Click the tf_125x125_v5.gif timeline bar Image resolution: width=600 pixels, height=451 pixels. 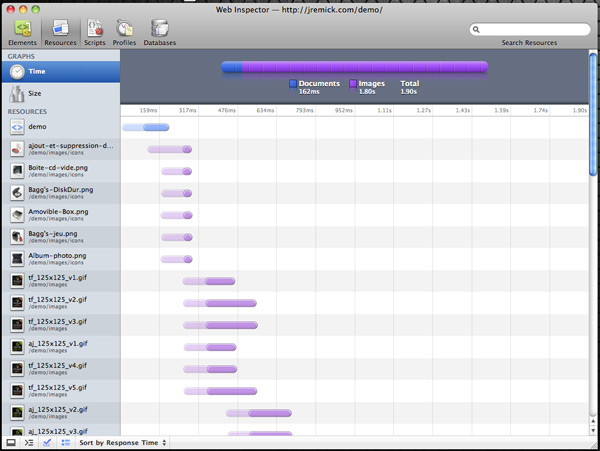(220, 391)
